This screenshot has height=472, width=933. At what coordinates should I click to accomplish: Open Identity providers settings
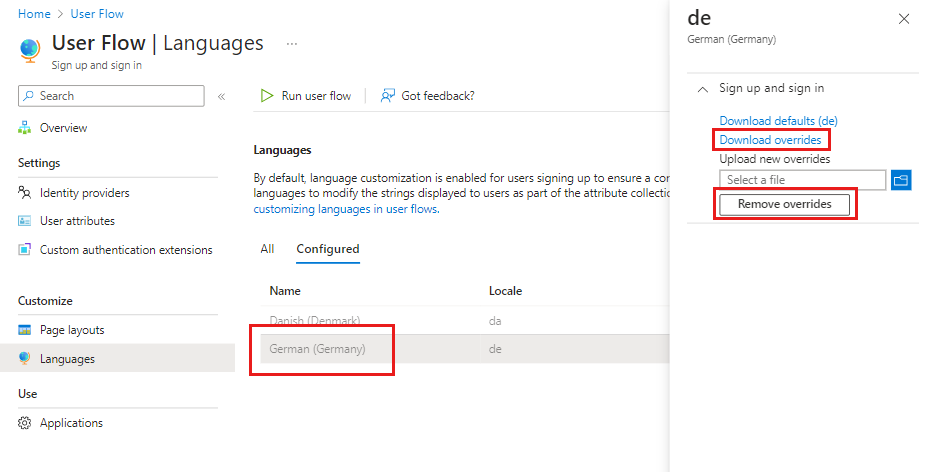84,193
